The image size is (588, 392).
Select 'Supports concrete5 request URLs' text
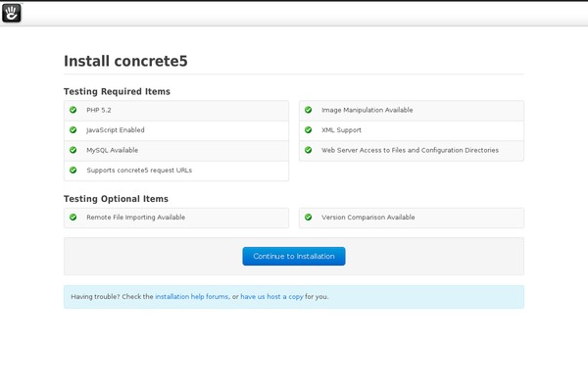point(139,170)
